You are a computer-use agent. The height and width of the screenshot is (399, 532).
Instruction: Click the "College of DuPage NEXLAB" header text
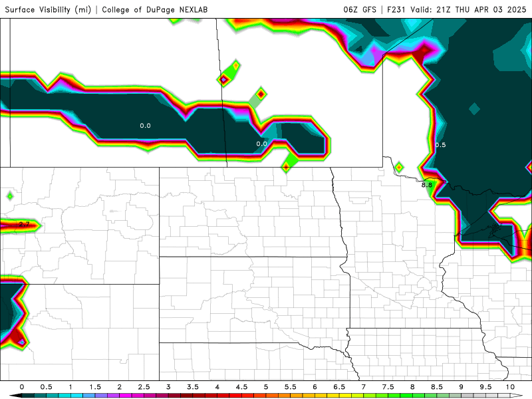pos(155,9)
